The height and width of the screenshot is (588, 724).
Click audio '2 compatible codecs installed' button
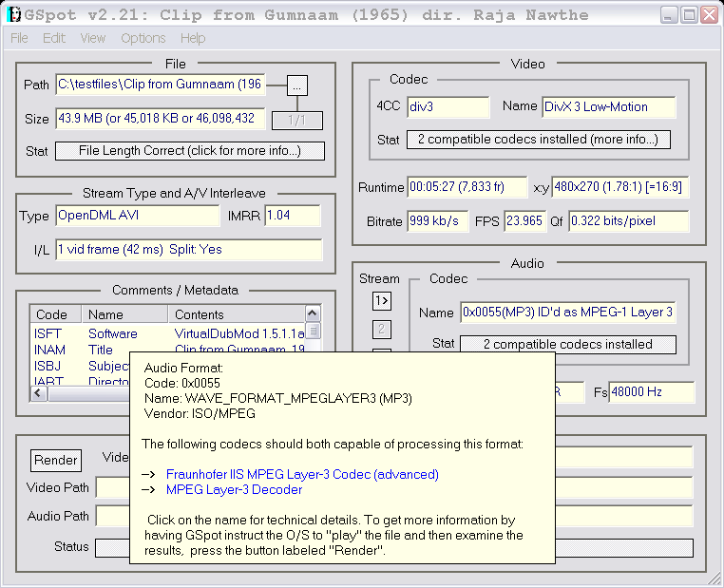point(568,344)
